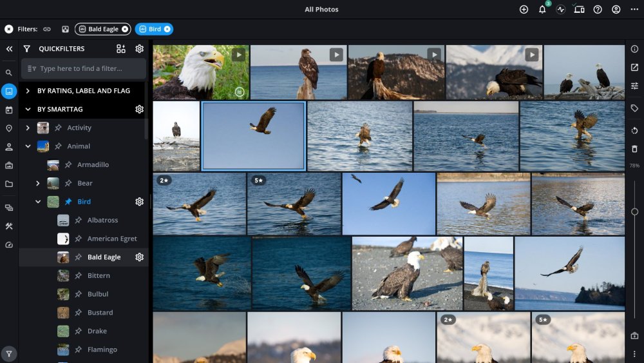
Task: Select the Bittern tag
Action: [x=99, y=276]
